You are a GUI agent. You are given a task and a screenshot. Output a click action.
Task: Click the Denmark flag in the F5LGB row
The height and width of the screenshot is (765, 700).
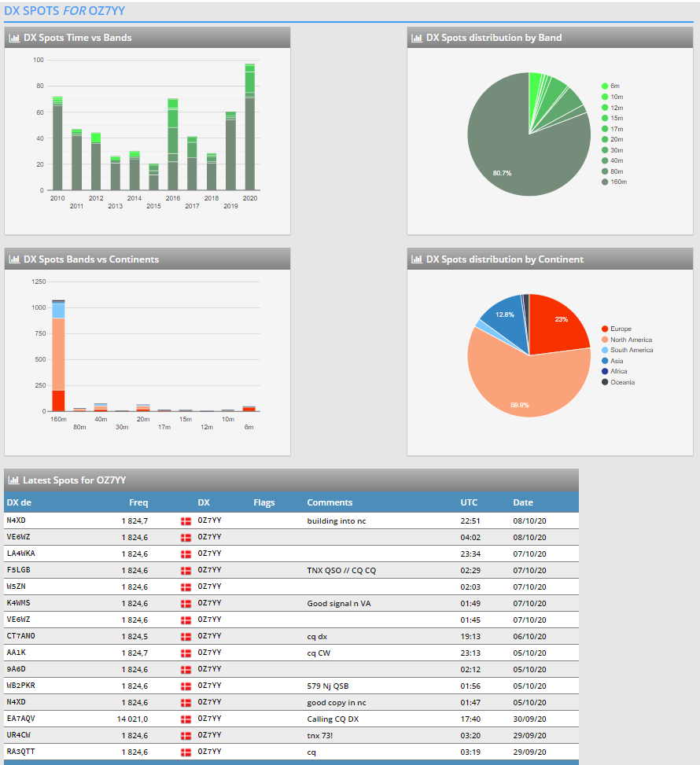(186, 570)
